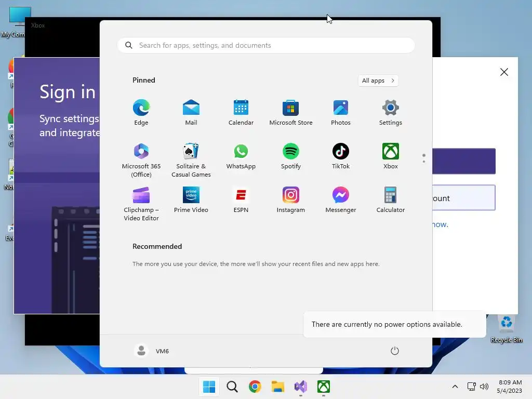Click the solid purple sign-in button
532x399 pixels.
pyautogui.click(x=464, y=161)
